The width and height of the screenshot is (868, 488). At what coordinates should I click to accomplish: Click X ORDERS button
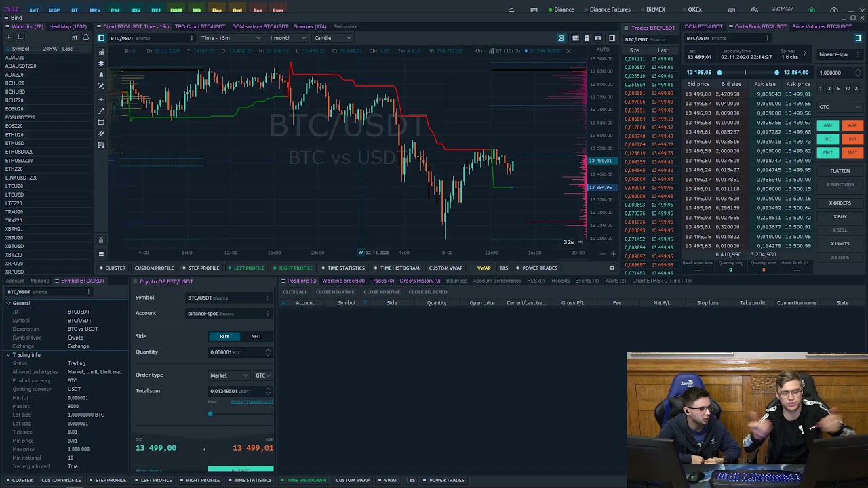(x=840, y=203)
